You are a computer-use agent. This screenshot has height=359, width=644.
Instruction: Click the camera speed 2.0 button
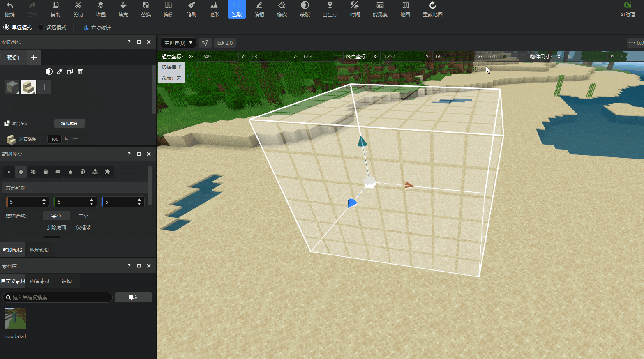coord(225,43)
